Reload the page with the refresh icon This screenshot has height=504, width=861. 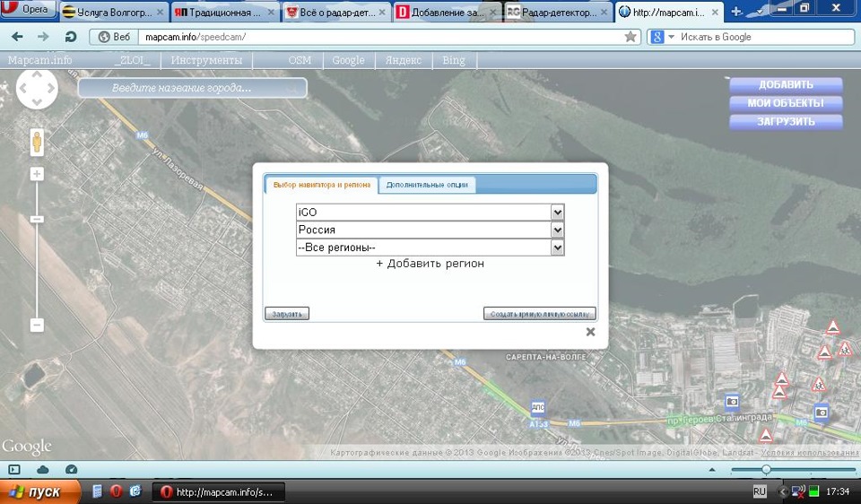[70, 37]
